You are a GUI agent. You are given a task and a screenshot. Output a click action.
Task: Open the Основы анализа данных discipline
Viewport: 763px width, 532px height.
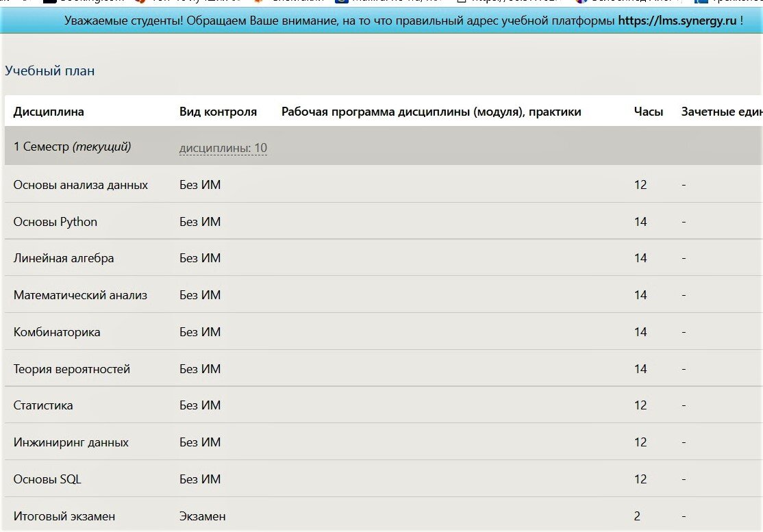80,185
